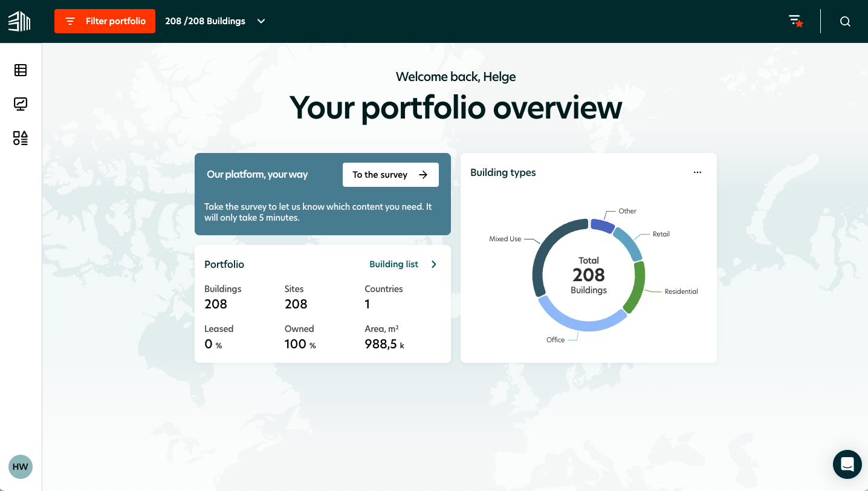Select the Other donut segment
The image size is (868, 491).
[602, 226]
